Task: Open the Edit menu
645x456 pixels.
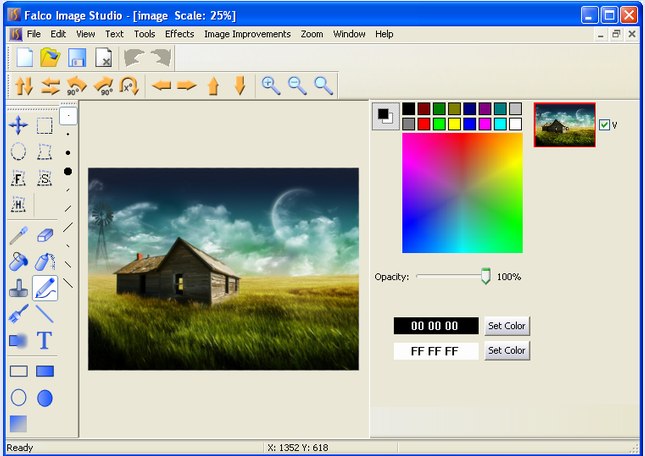Action: (x=58, y=34)
